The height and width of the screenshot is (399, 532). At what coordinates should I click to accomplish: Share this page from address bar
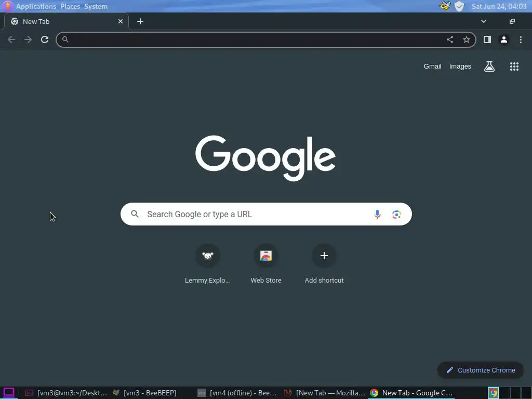pos(449,39)
